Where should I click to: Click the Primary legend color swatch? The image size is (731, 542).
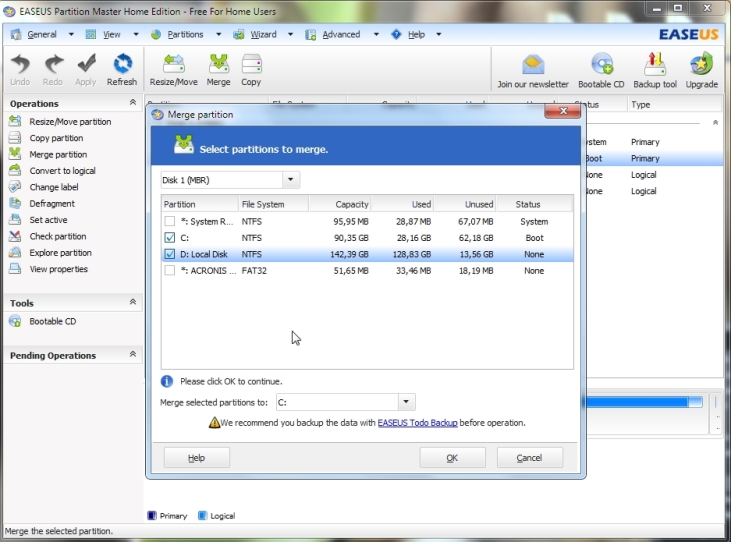152,515
